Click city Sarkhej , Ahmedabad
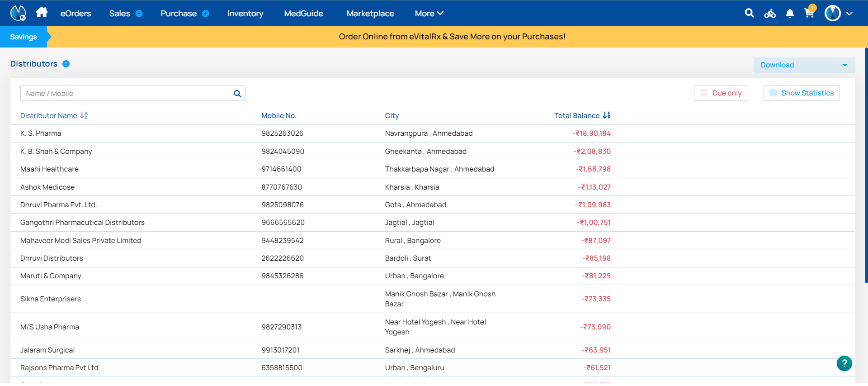 [x=420, y=350]
